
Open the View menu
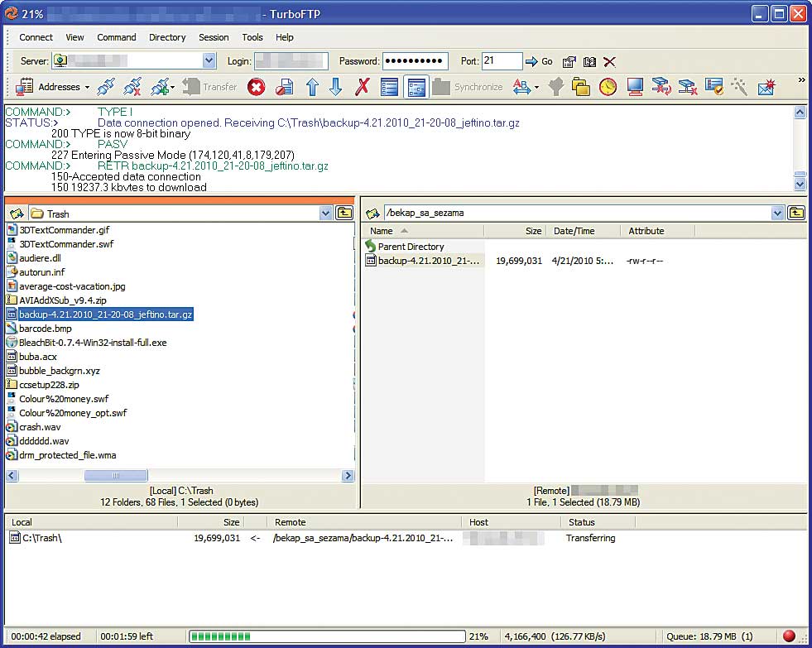(74, 37)
